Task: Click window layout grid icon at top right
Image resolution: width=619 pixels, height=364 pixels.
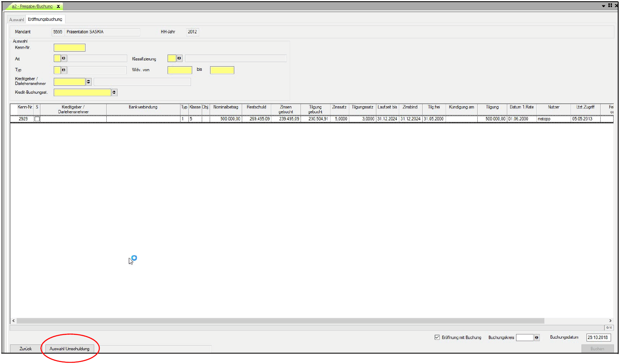Action: (610, 5)
